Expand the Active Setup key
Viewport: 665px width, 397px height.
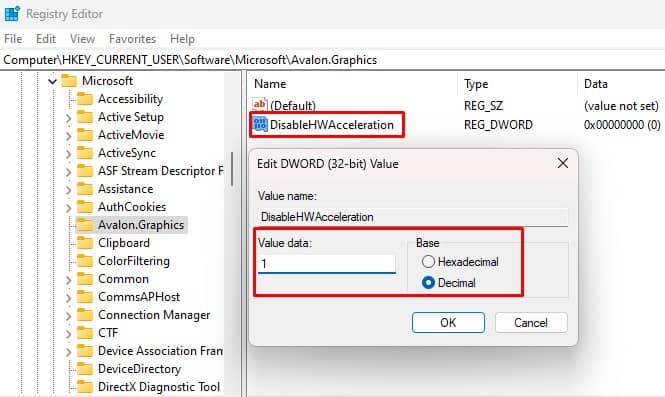68,117
